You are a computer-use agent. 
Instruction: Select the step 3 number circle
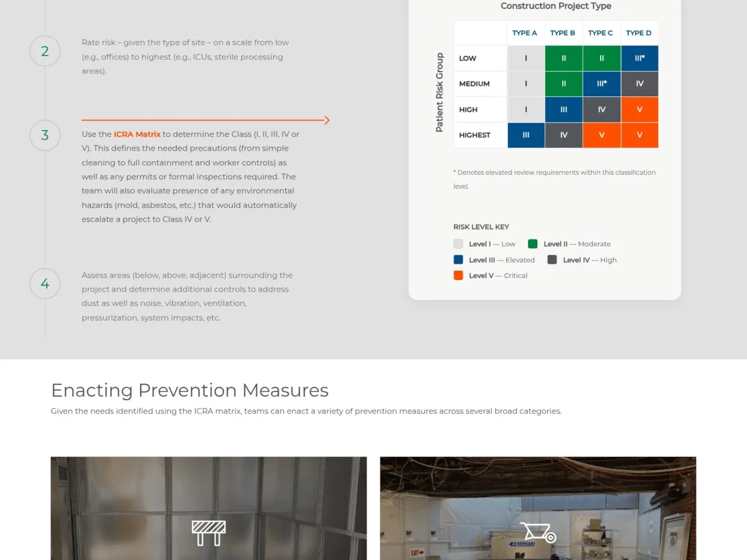pyautogui.click(x=45, y=135)
